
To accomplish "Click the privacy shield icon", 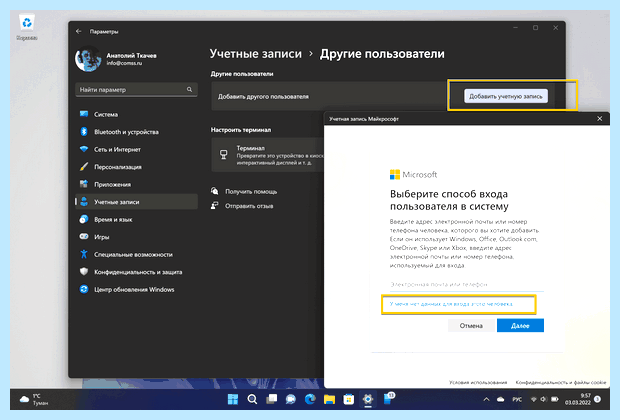I will coord(84,272).
